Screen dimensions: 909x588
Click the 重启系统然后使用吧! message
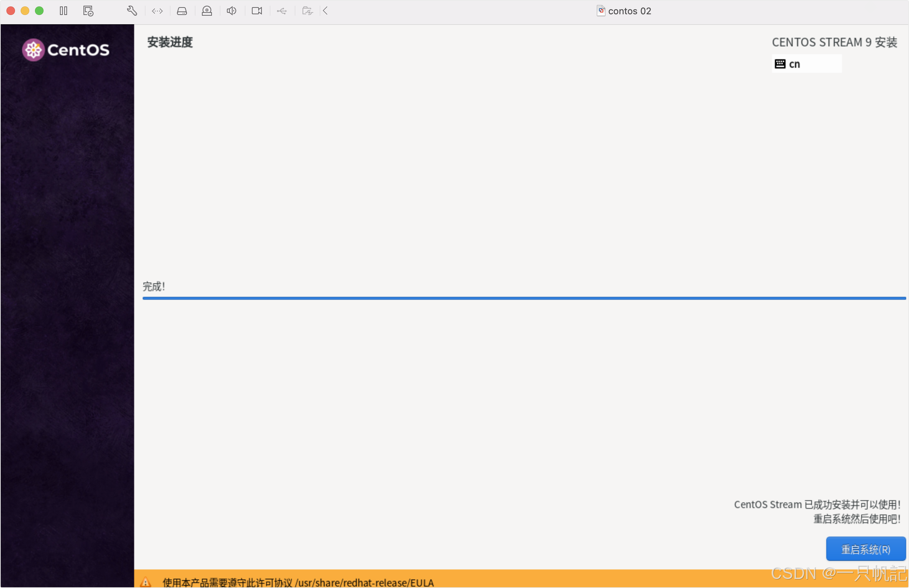click(857, 519)
